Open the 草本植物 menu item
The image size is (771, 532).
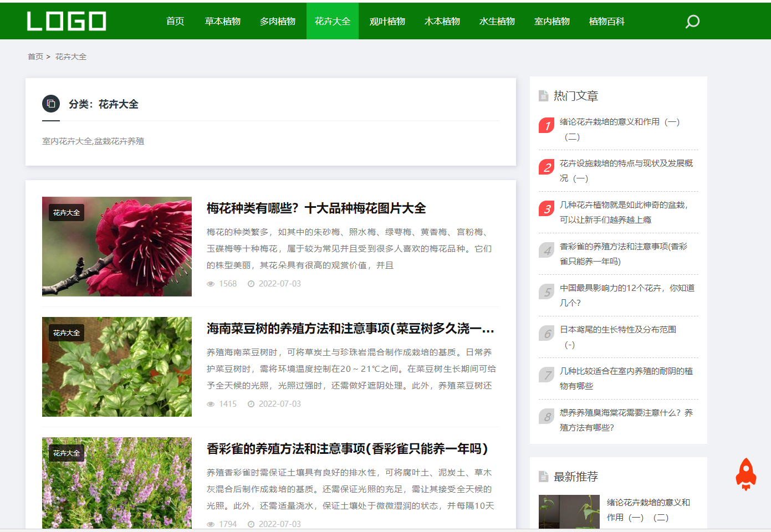coord(223,21)
